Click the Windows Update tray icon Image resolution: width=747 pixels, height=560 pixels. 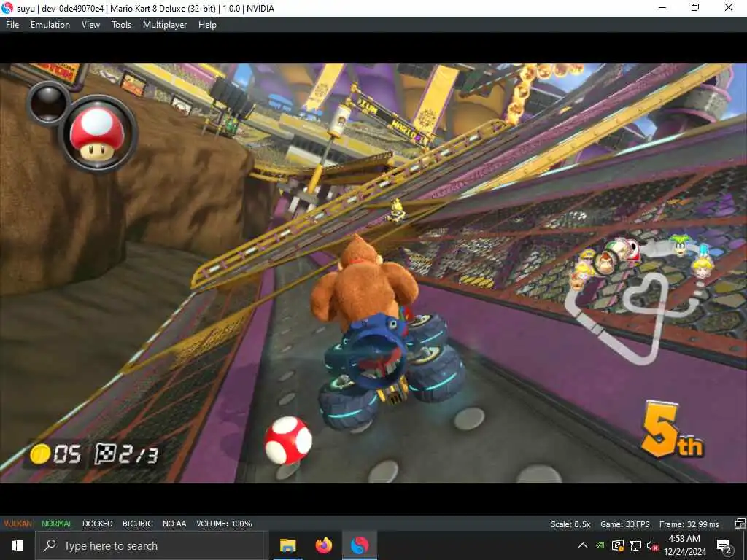pyautogui.click(x=618, y=545)
